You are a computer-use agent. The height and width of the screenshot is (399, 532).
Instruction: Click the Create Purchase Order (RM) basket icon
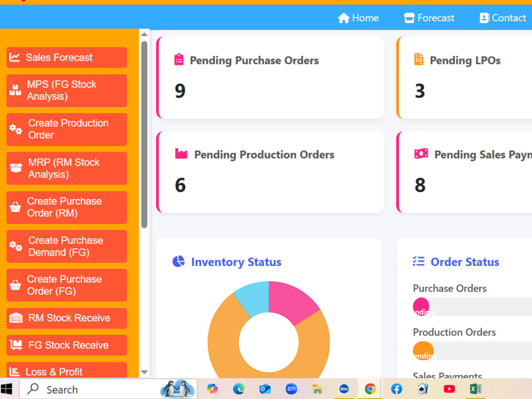pyautogui.click(x=15, y=206)
